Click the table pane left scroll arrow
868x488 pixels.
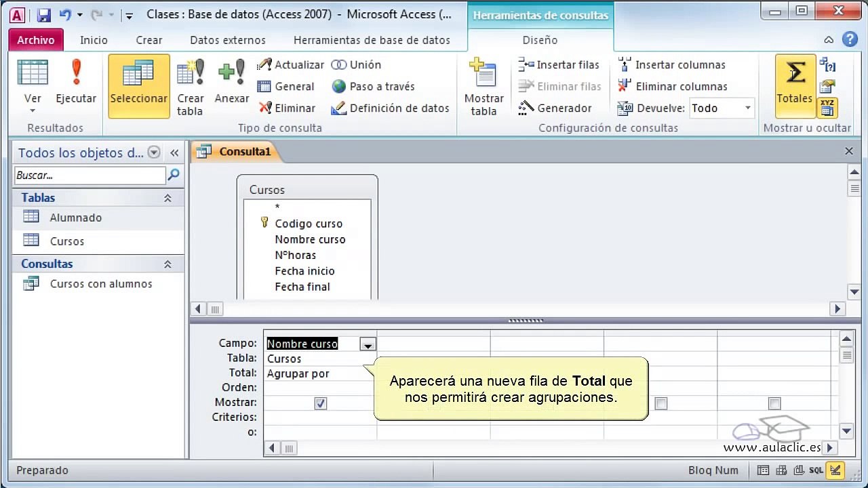point(198,309)
